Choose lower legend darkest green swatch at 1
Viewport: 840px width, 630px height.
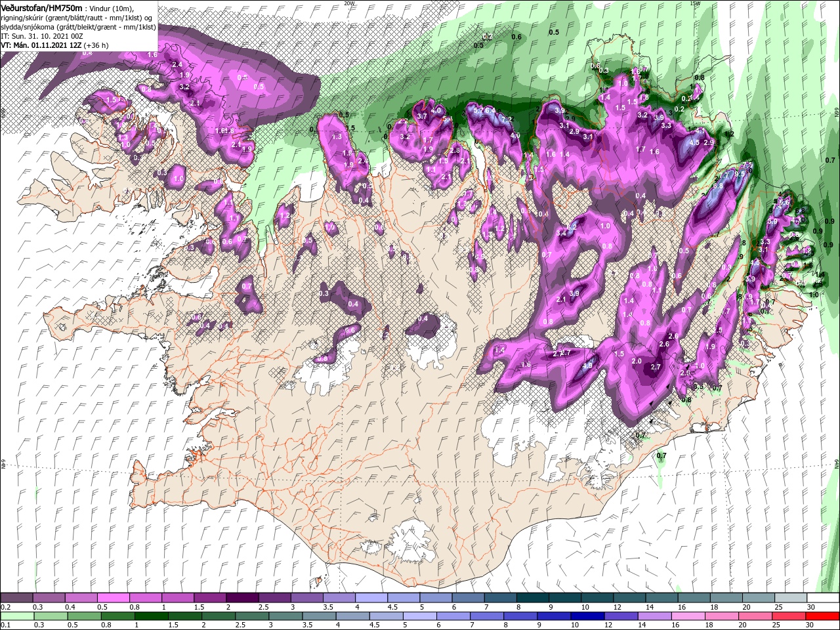[151, 616]
